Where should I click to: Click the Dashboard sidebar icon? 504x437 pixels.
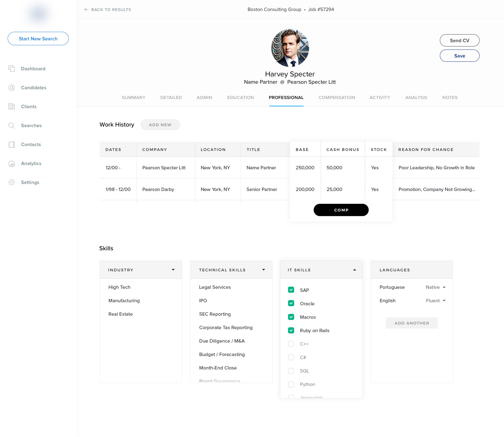coord(12,68)
